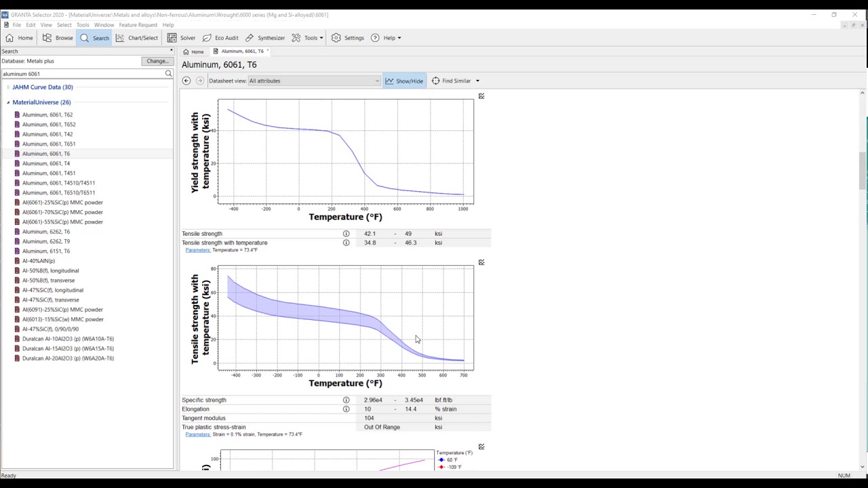
Task: Toggle Show/Hide datasheet attributes
Action: click(404, 81)
